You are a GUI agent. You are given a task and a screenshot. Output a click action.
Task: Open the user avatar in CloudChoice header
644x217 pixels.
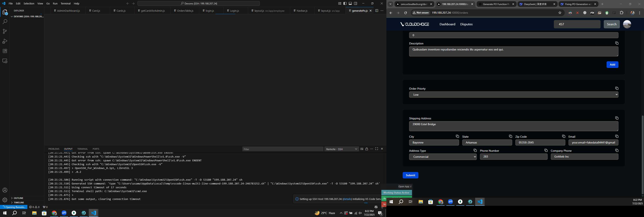point(627,24)
